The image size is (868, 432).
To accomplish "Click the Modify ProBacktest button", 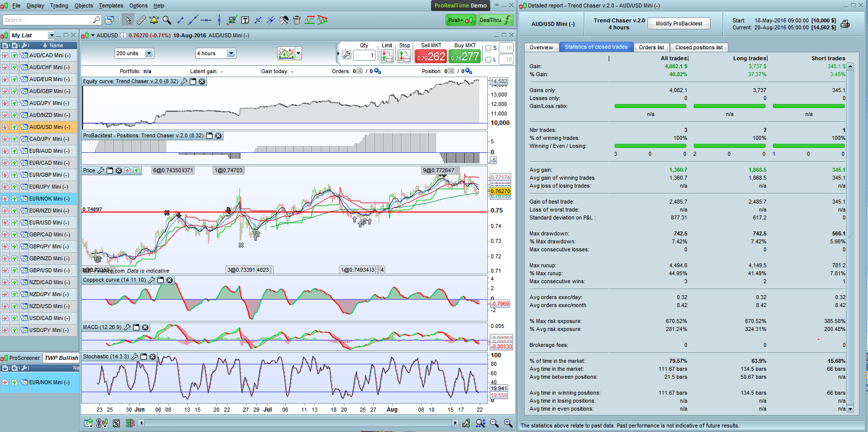I will [679, 23].
